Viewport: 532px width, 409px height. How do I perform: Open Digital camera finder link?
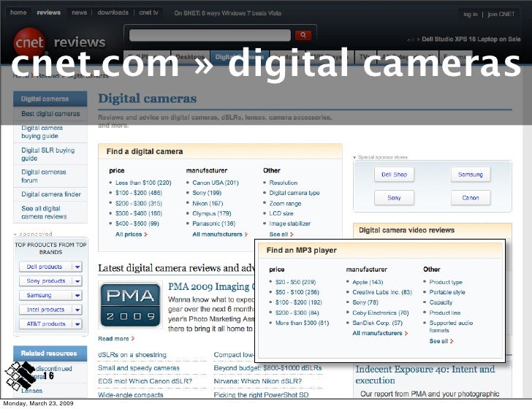[51, 194]
